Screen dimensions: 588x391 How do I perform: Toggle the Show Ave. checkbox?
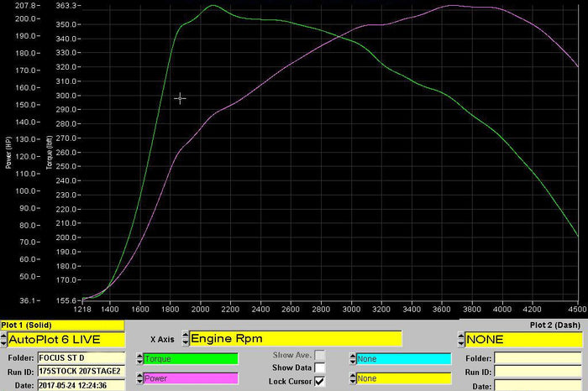319,356
